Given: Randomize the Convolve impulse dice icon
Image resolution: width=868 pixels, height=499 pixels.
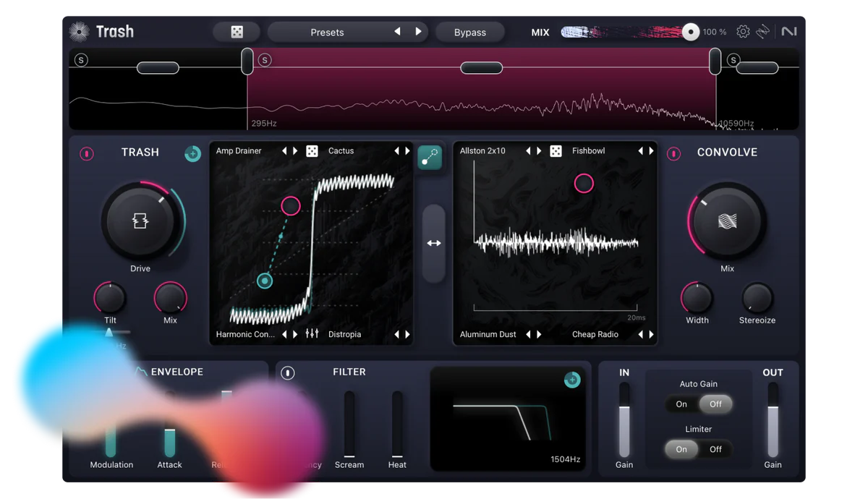Looking at the screenshot, I should [x=556, y=151].
